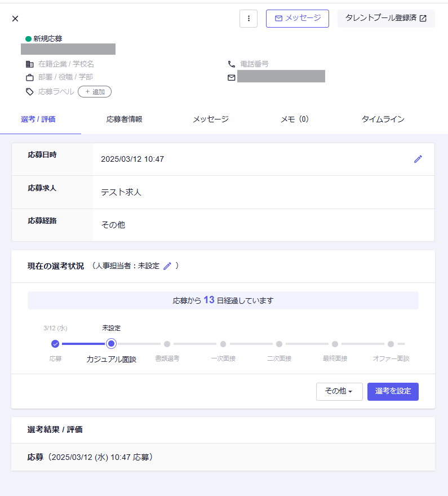Switch to the 応募者情報 tab
This screenshot has height=496, width=448.
pos(124,119)
